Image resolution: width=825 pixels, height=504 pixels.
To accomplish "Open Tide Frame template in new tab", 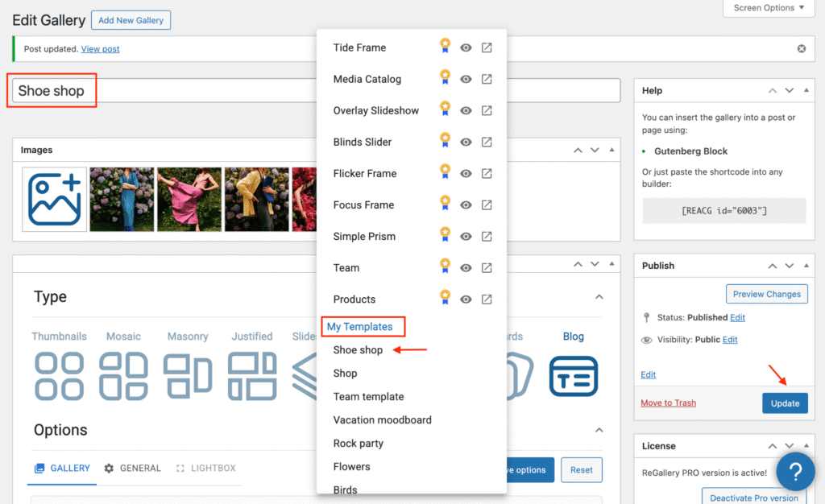I will [487, 48].
